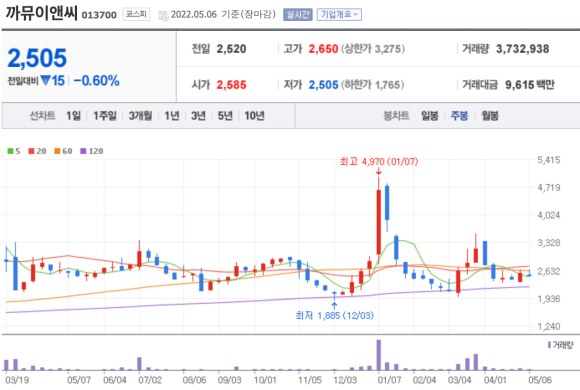Click the orange 60 moving-average legend swatch

[x=57, y=151]
